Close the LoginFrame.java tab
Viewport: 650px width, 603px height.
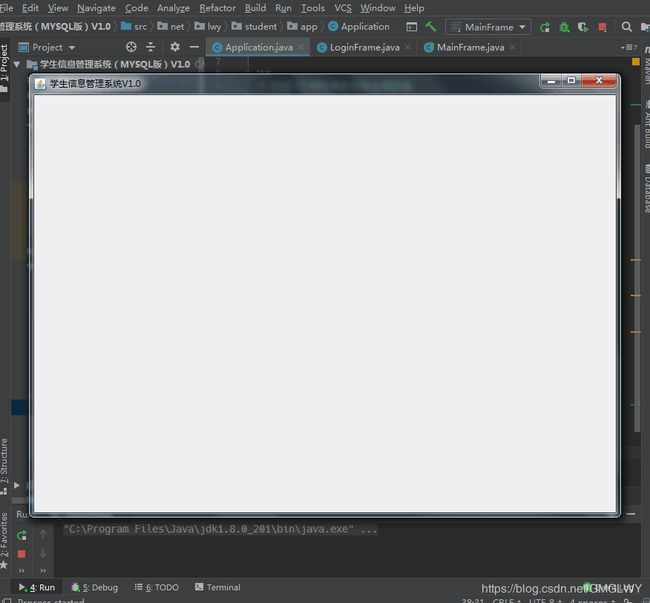click(408, 47)
